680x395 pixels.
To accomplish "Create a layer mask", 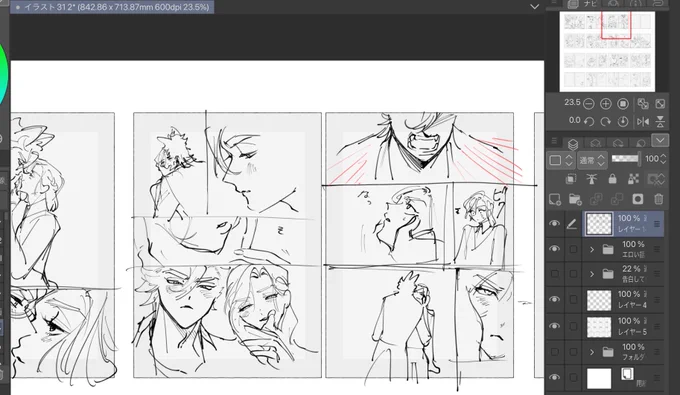I will (x=638, y=199).
